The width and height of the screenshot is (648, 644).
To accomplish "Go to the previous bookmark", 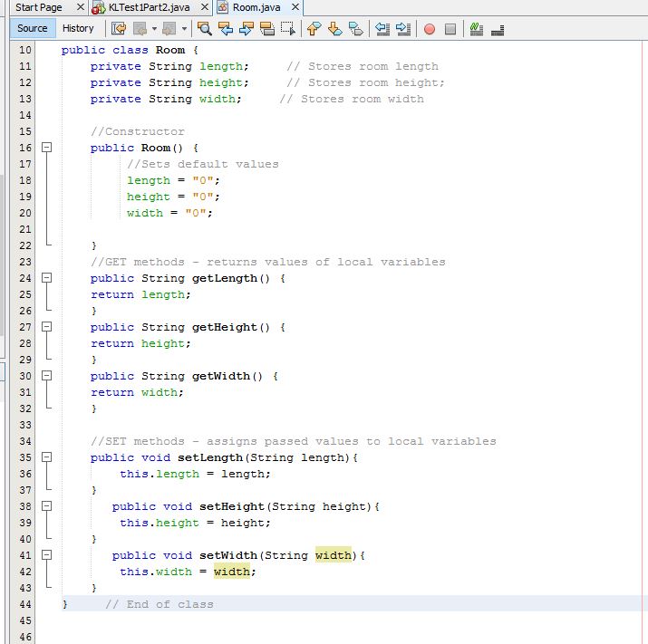I will pos(314,29).
